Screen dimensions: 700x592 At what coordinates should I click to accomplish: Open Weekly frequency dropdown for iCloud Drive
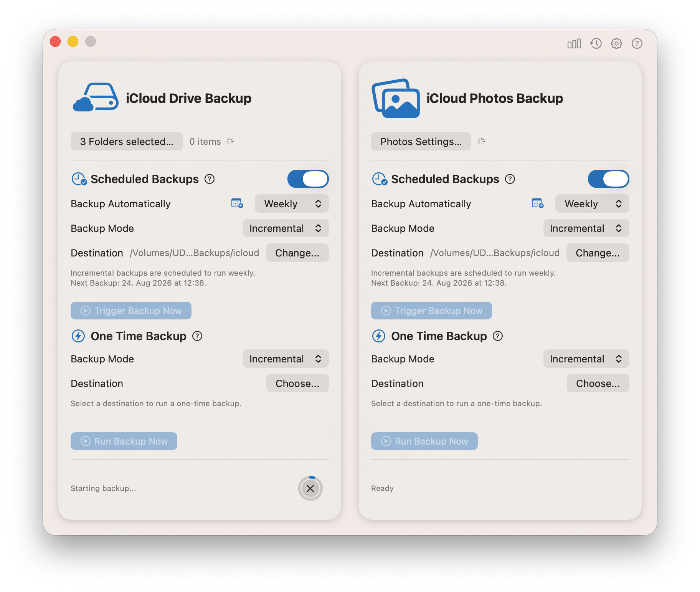[292, 203]
